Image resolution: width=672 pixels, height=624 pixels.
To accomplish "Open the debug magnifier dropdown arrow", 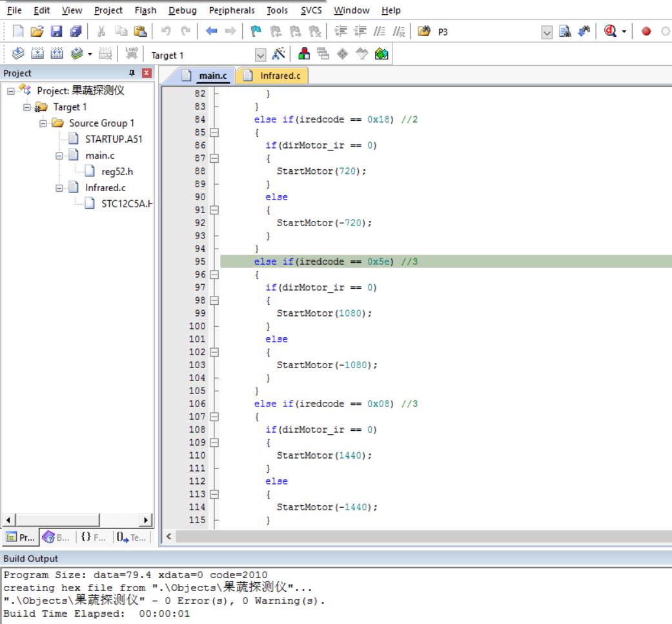I will coord(624,31).
